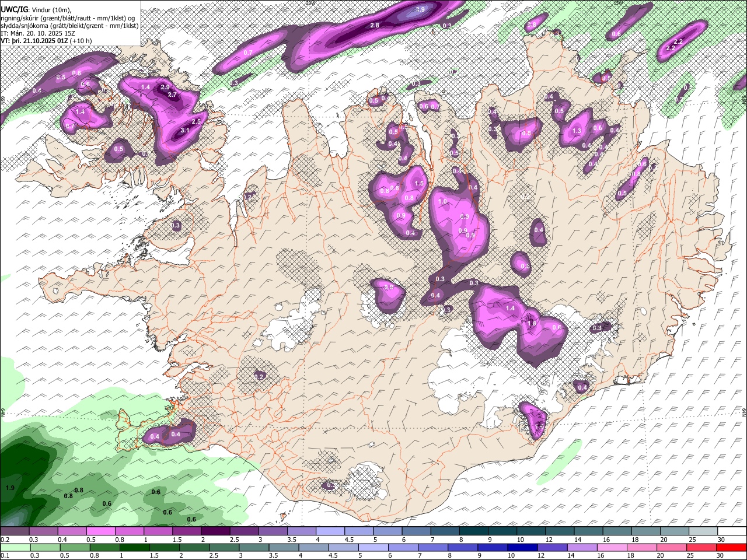Click the 'UWC/IG' title text

15,9
